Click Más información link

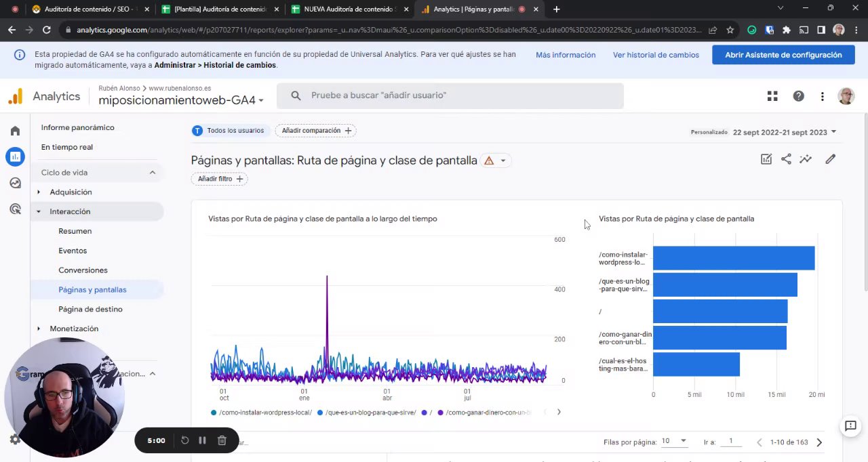tap(566, 55)
